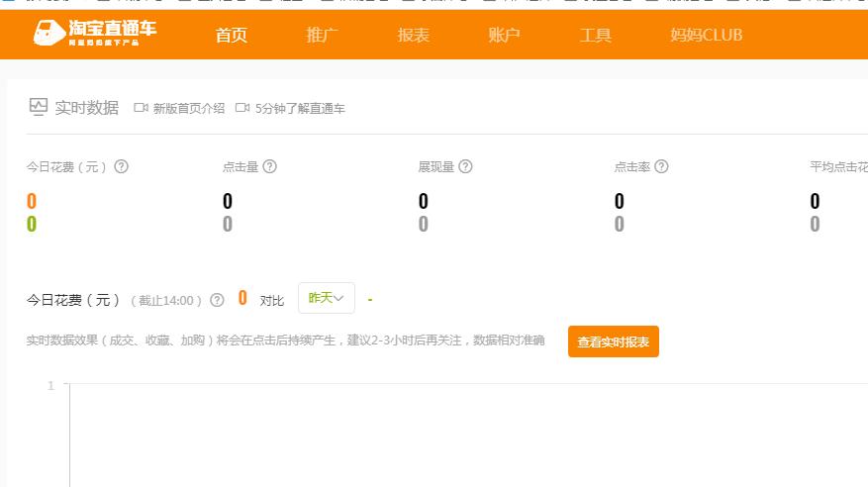Select the 点击量 metric value

[228, 202]
